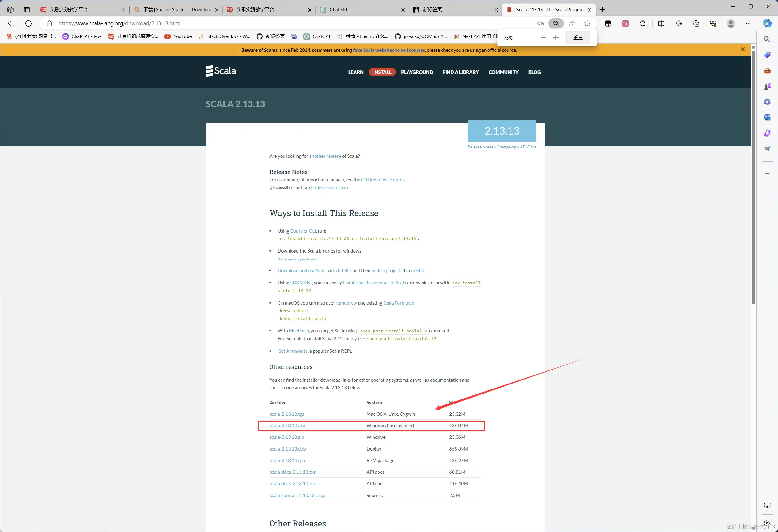Open the browser extensions puzzle icon
778x532 pixels.
point(643,23)
